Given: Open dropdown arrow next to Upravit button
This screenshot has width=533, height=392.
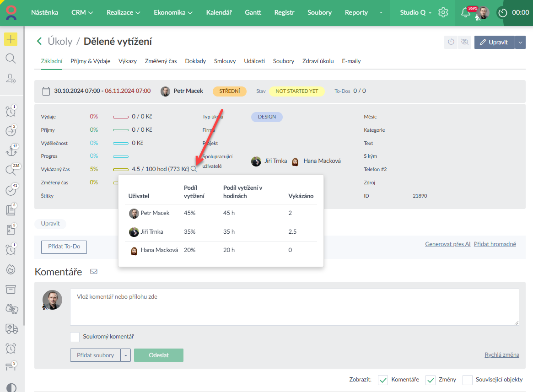Looking at the screenshot, I should point(520,42).
